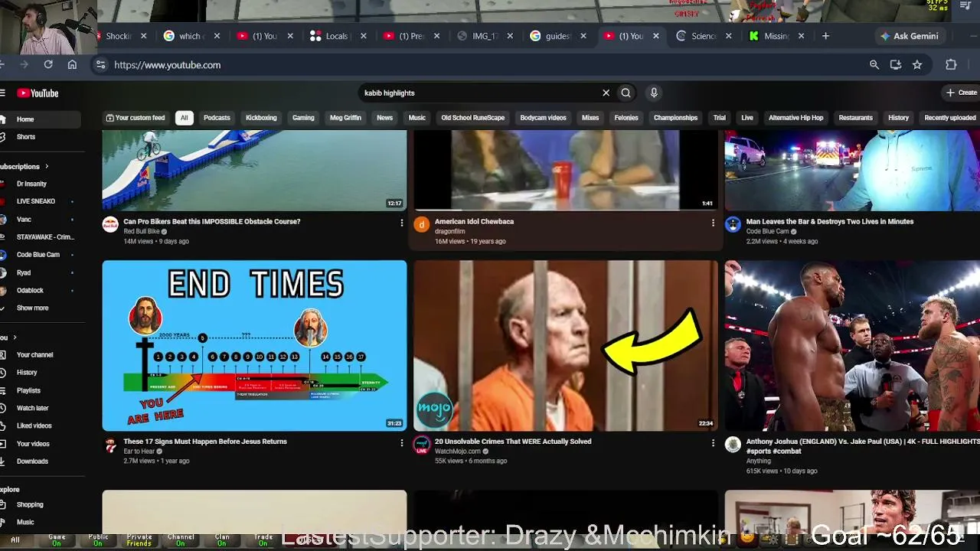Viewport: 980px width, 551px height.
Task: Select the 'Bodycam videos' filter chip
Action: (543, 118)
